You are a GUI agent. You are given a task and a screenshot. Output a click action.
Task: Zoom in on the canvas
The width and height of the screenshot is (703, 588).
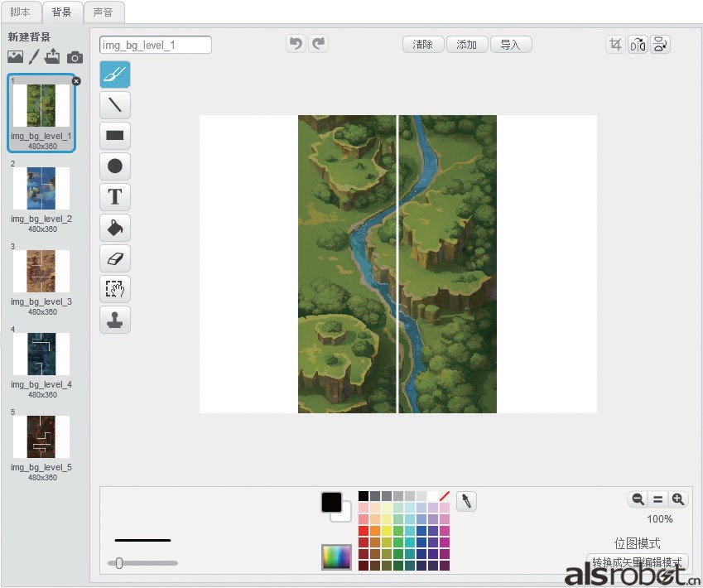pos(678,499)
